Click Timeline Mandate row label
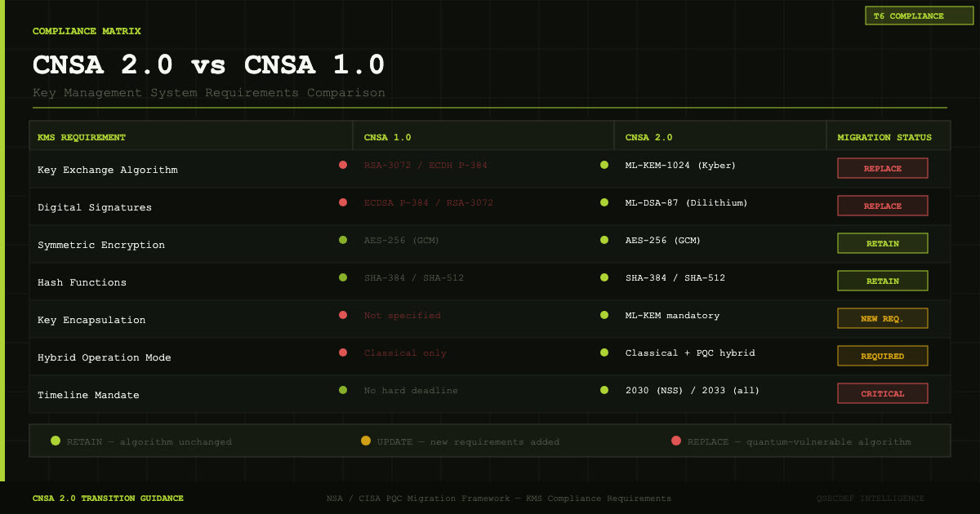 click(88, 395)
